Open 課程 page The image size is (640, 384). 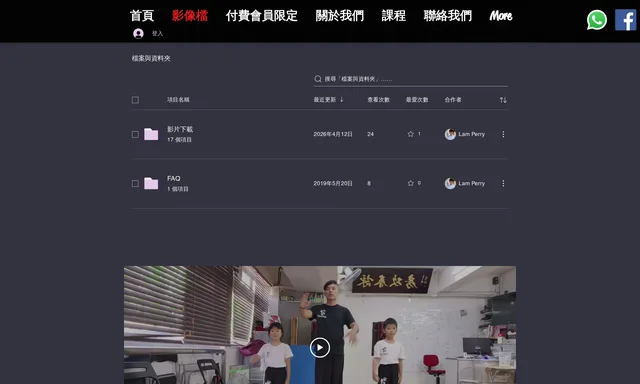pyautogui.click(x=393, y=16)
